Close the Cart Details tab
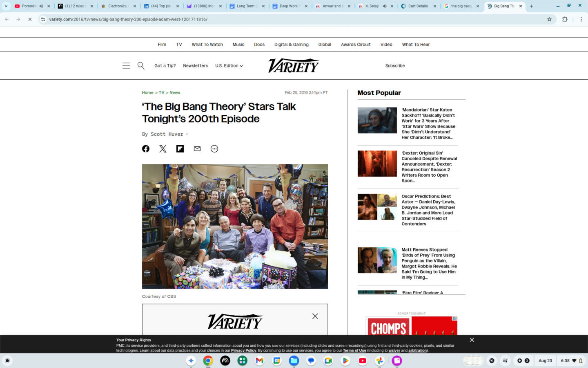588x368 pixels. pyautogui.click(x=435, y=6)
